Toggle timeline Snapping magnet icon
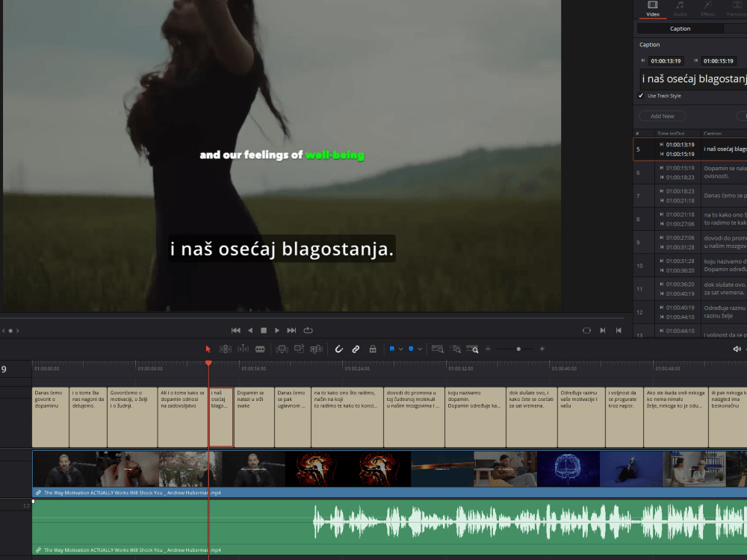The height and width of the screenshot is (560, 747). pyautogui.click(x=338, y=349)
